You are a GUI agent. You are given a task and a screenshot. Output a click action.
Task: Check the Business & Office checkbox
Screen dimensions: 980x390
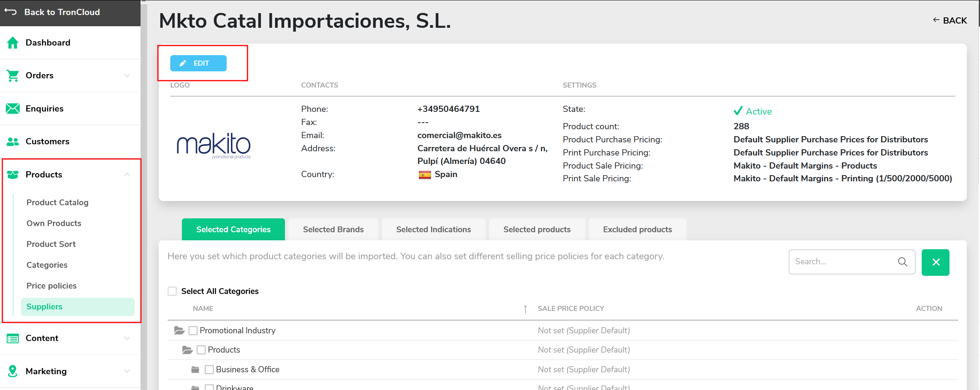pyautogui.click(x=209, y=370)
